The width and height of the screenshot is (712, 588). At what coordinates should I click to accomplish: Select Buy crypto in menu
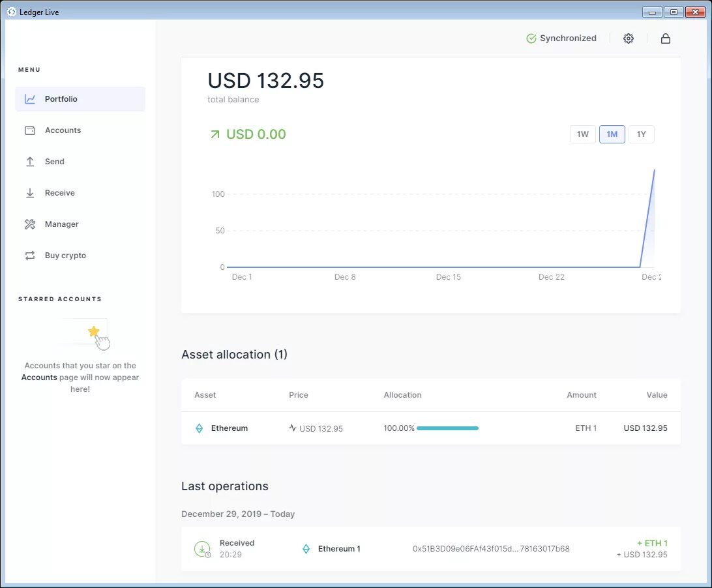[80, 256]
